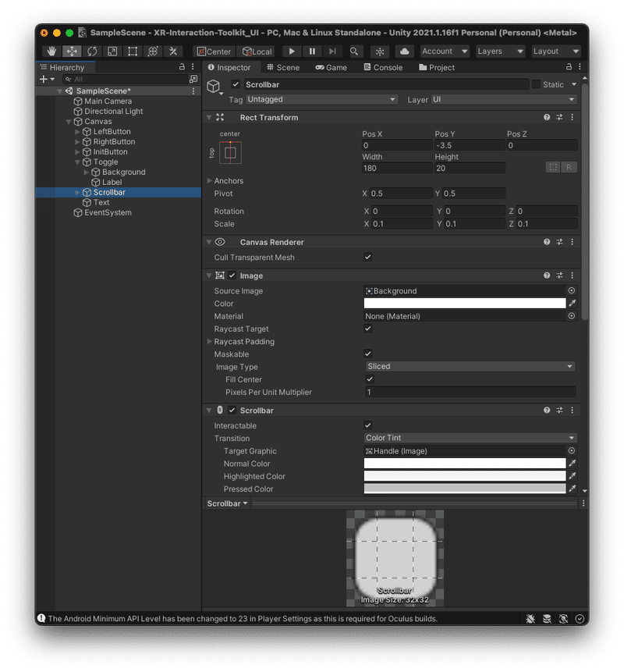Uncheck the Interactable option in Scrollbar component
The image size is (624, 672).
(367, 425)
